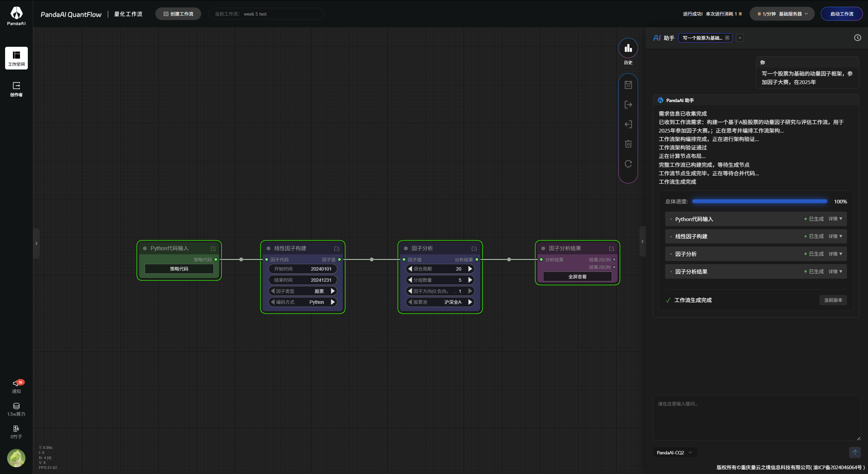The height and width of the screenshot is (474, 868).
Task: Open edit icon on 线性因子构建 node
Action: 337,249
